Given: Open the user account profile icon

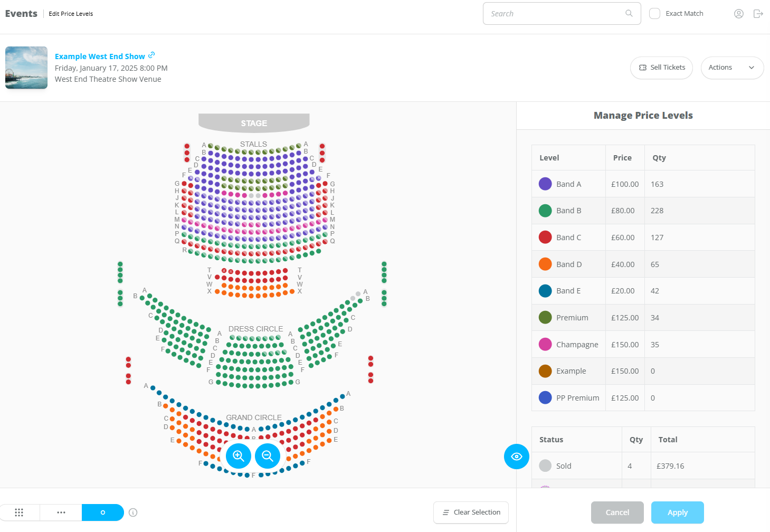Looking at the screenshot, I should (x=739, y=14).
